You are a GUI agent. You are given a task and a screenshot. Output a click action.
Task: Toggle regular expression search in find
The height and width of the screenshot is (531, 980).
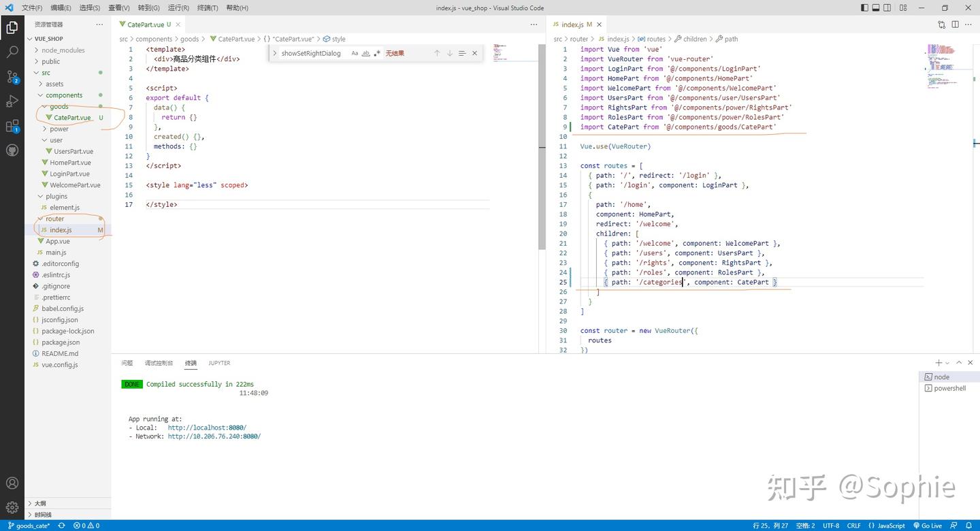[x=376, y=53]
